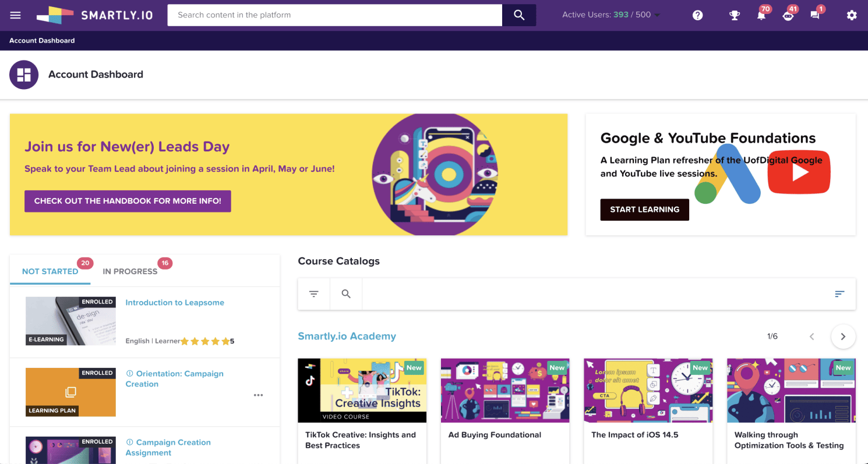This screenshot has width=868, height=464.
Task: Click 'Join us for New(er) Leads Day' heading
Action: [x=127, y=147]
